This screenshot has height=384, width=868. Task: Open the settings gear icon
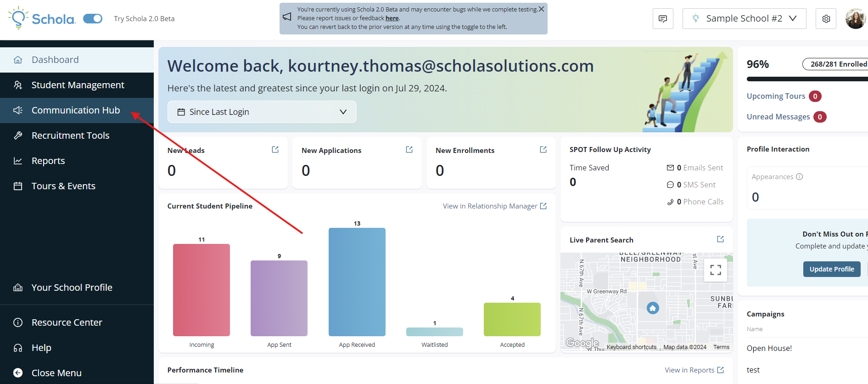click(x=826, y=19)
